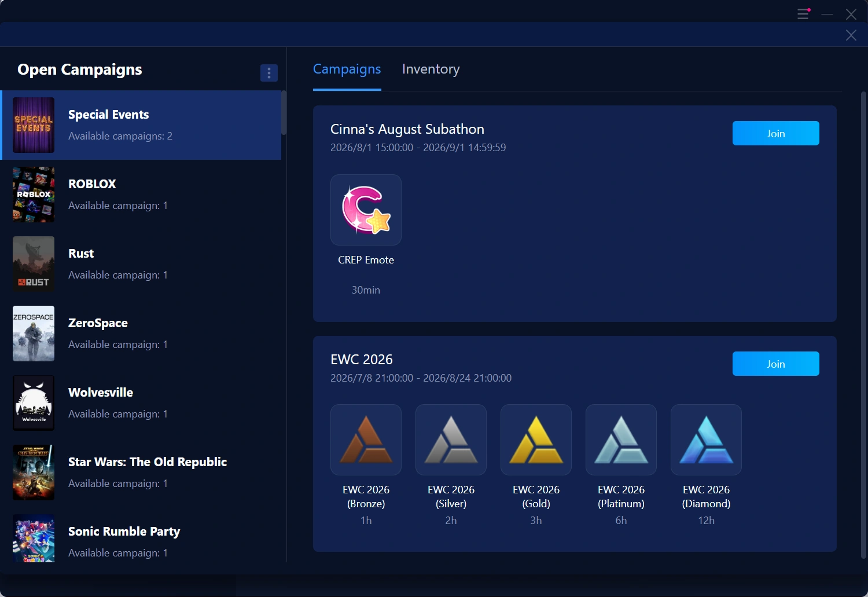This screenshot has height=597, width=868.
Task: Open the three-dot menu beside Open Campaigns
Action: [269, 73]
